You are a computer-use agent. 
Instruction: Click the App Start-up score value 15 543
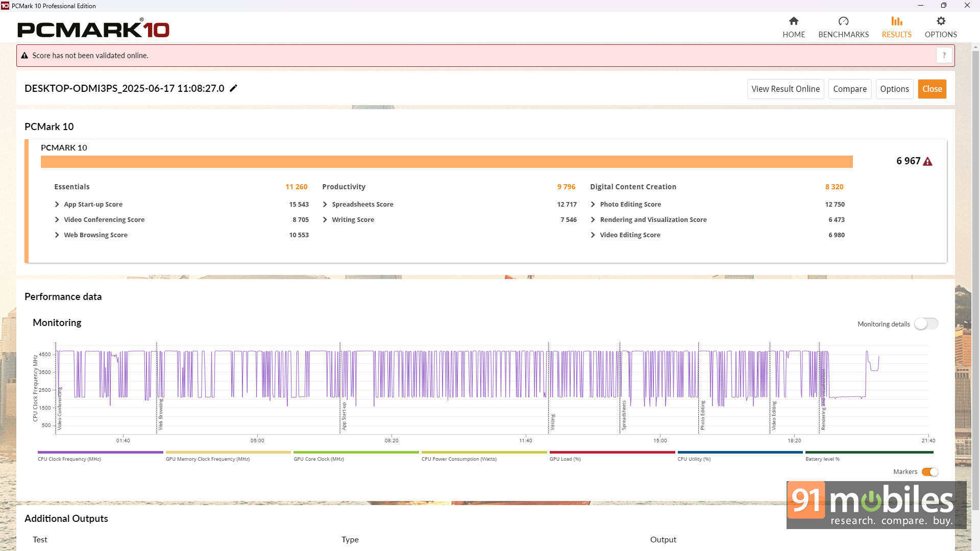coord(299,204)
